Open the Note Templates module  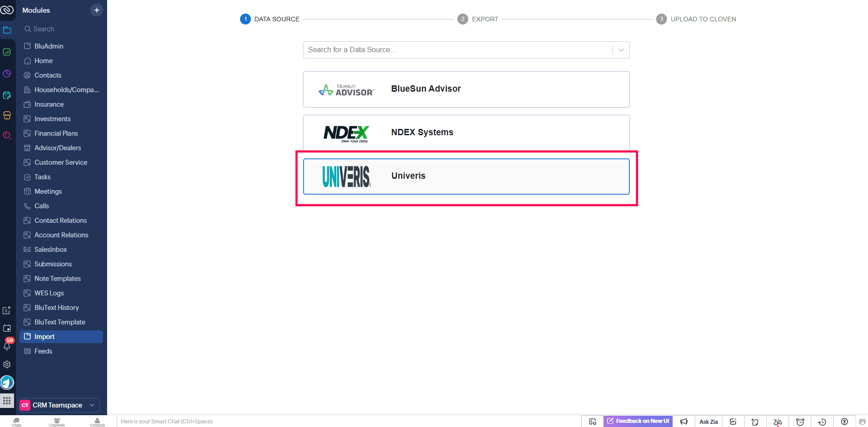(x=61, y=279)
